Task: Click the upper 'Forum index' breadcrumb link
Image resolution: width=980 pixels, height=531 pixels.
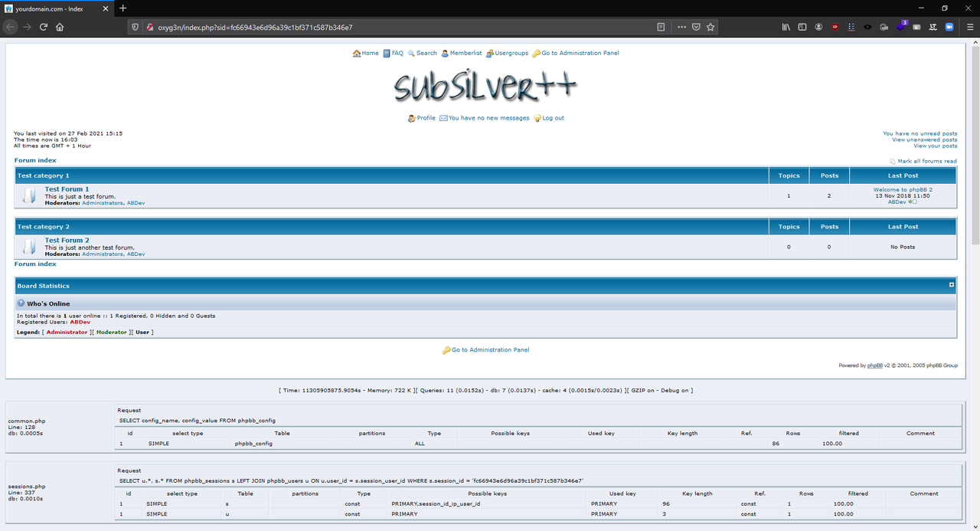Action: pos(35,161)
